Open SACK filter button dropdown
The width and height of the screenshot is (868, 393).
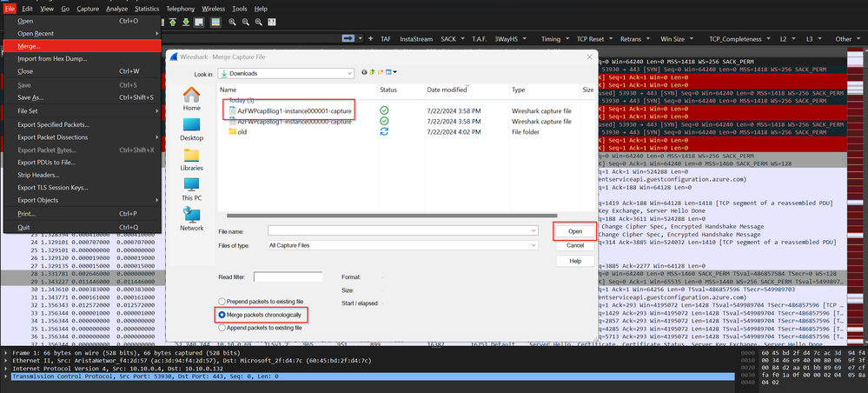coord(461,39)
